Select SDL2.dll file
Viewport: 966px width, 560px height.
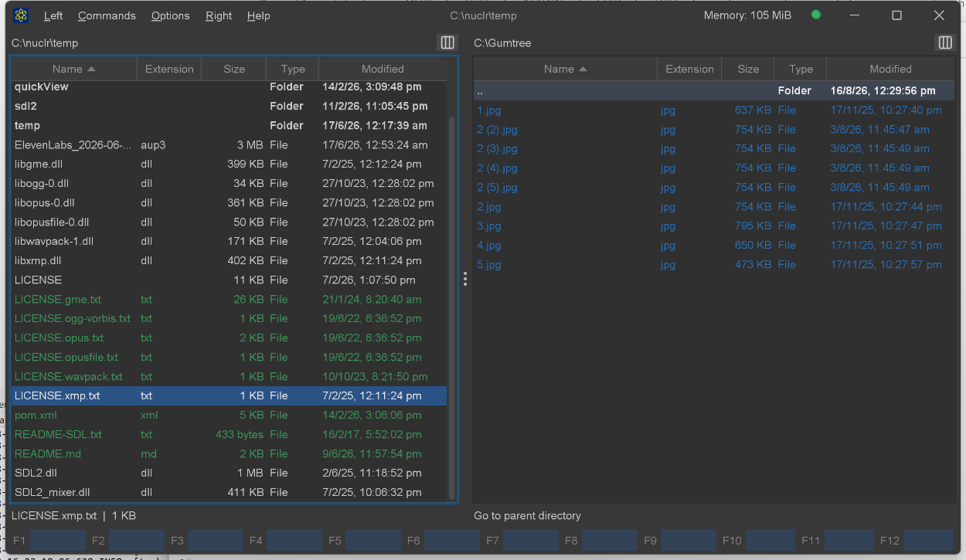pyautogui.click(x=229, y=473)
